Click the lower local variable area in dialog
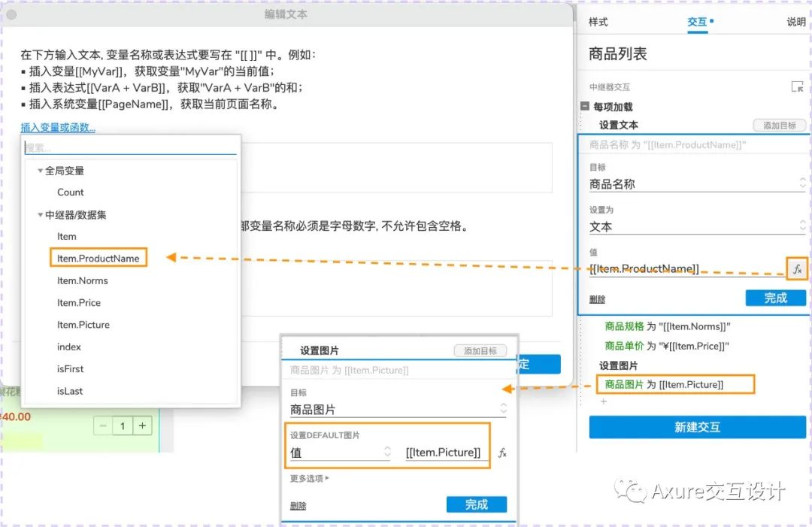The width and height of the screenshot is (812, 527). pos(397,288)
